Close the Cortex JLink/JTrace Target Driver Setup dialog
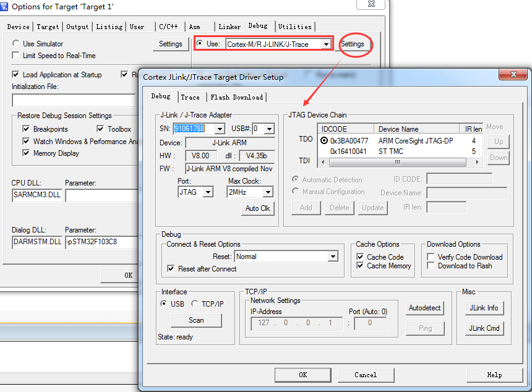This screenshot has height=392, width=532. tap(513, 74)
